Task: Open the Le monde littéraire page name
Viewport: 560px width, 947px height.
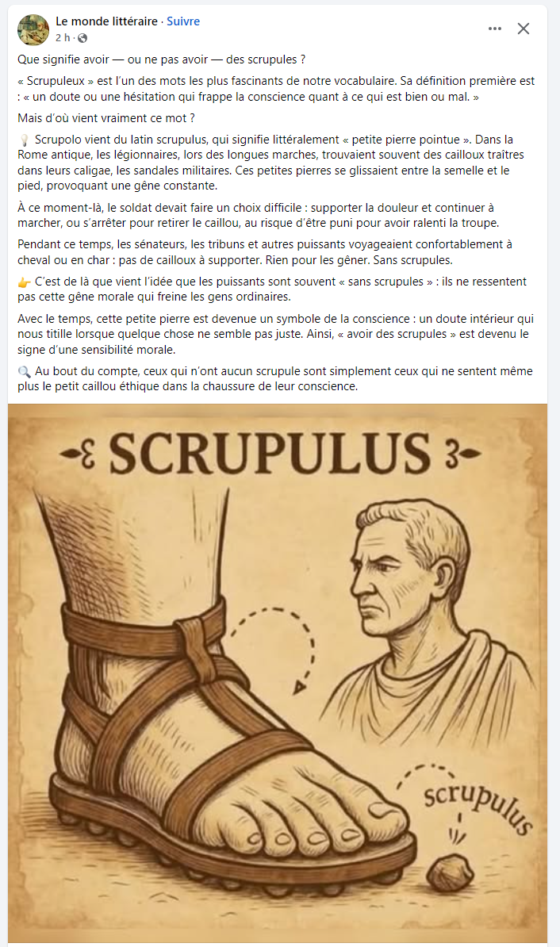Action: (106, 21)
